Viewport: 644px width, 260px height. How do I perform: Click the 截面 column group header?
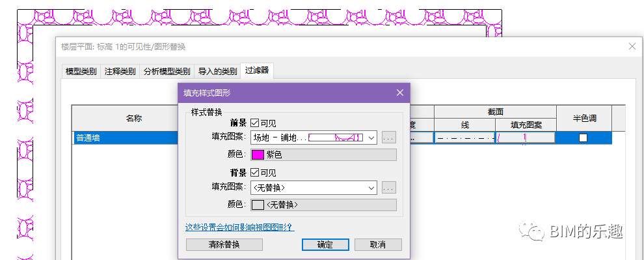[495, 111]
